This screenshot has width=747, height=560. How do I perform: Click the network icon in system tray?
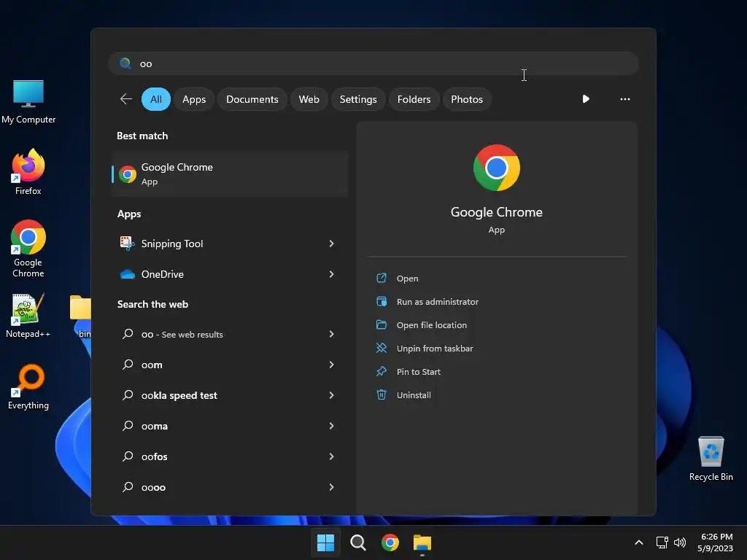click(662, 542)
